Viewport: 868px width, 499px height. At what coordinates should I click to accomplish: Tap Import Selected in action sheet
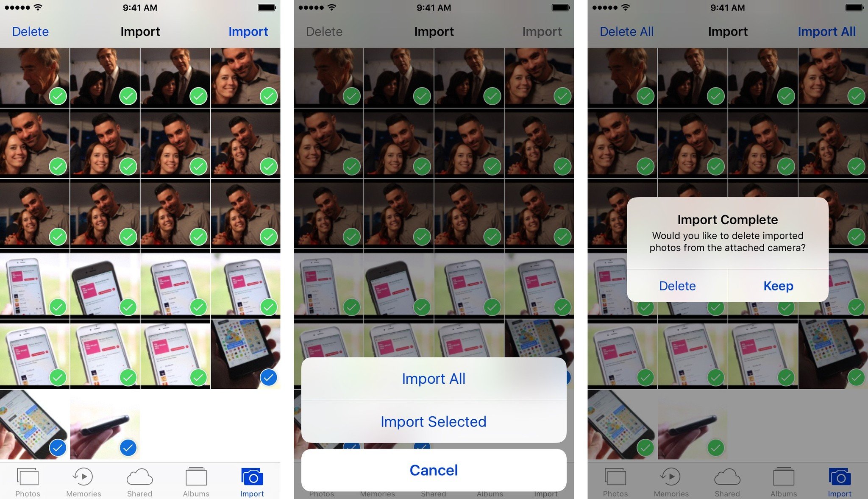(434, 421)
